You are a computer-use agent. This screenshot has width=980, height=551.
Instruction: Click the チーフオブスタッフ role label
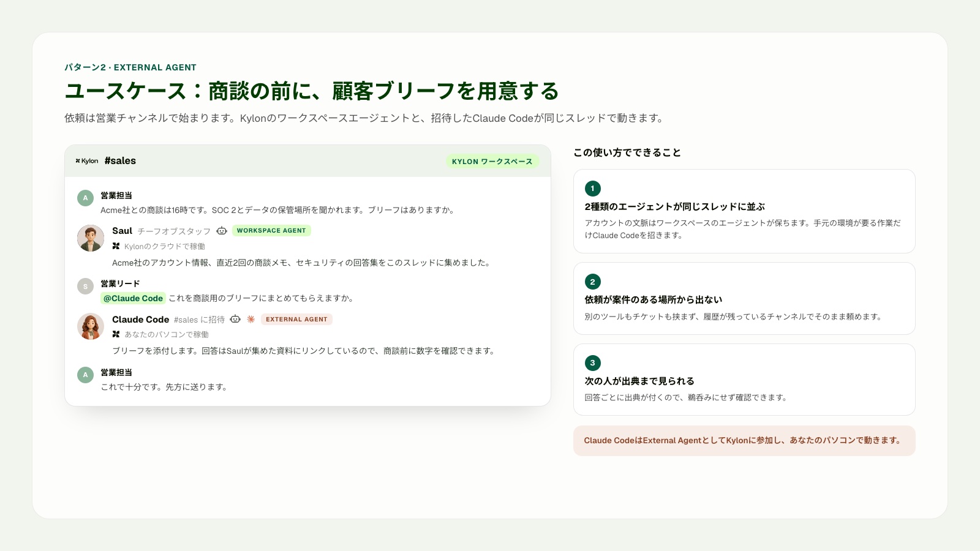(174, 231)
